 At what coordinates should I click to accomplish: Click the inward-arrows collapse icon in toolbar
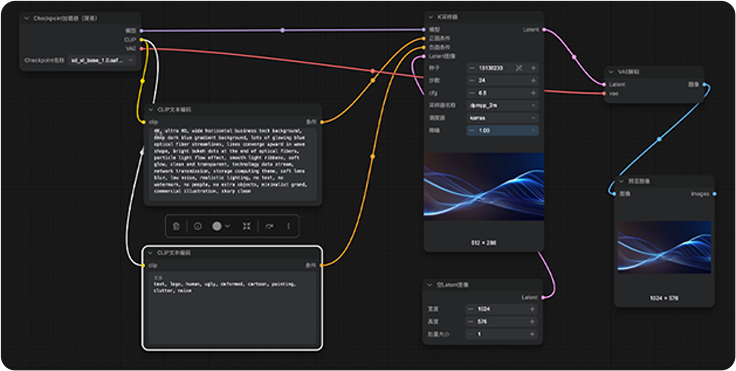(246, 226)
